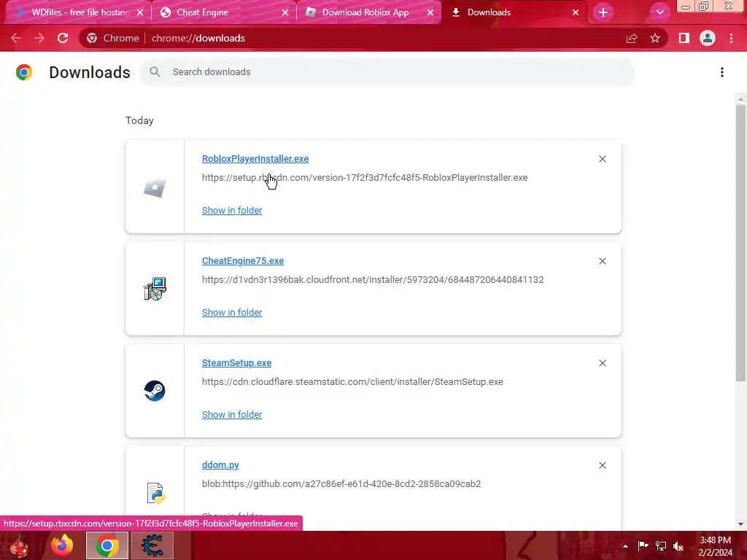This screenshot has width=747, height=560.
Task: Open the side panel icon
Action: click(684, 38)
